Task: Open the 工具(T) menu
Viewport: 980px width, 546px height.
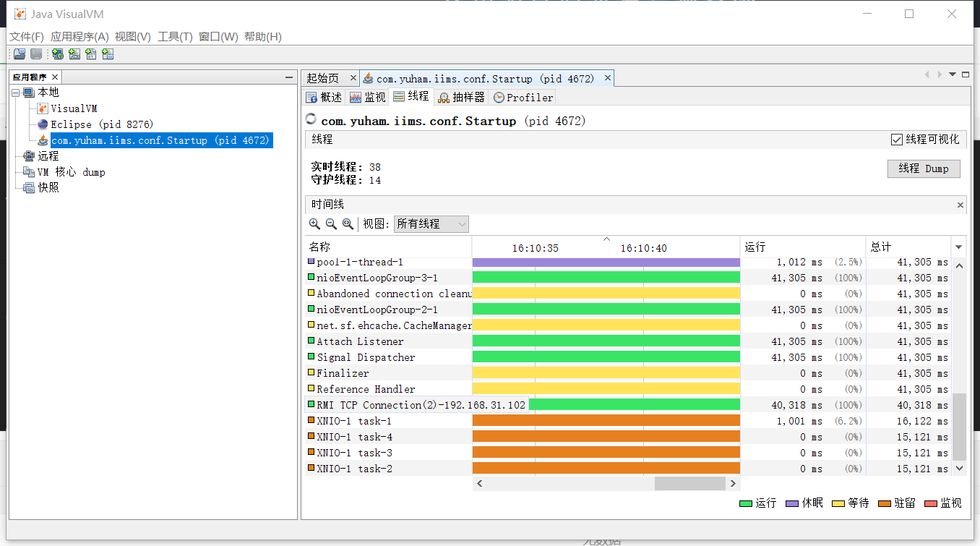Action: click(175, 37)
